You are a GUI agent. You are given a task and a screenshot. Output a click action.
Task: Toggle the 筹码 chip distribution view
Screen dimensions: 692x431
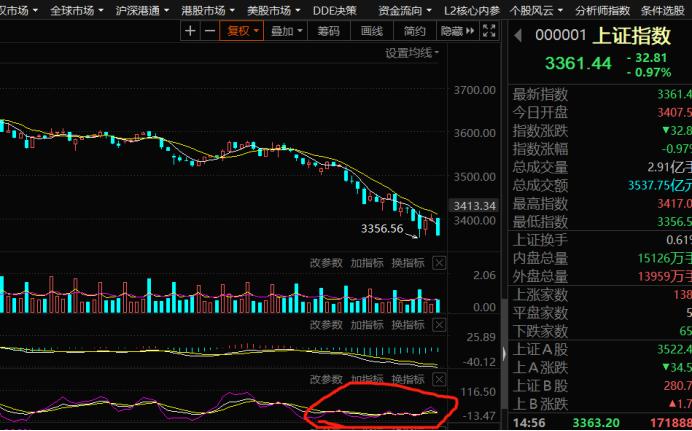coord(328,31)
